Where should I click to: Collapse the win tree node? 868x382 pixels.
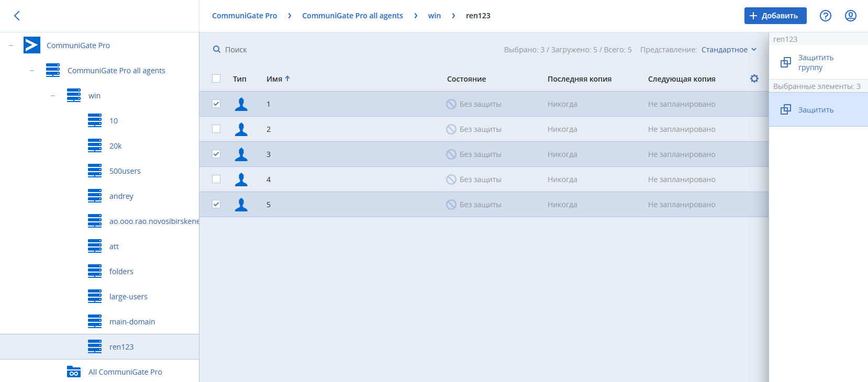[53, 96]
